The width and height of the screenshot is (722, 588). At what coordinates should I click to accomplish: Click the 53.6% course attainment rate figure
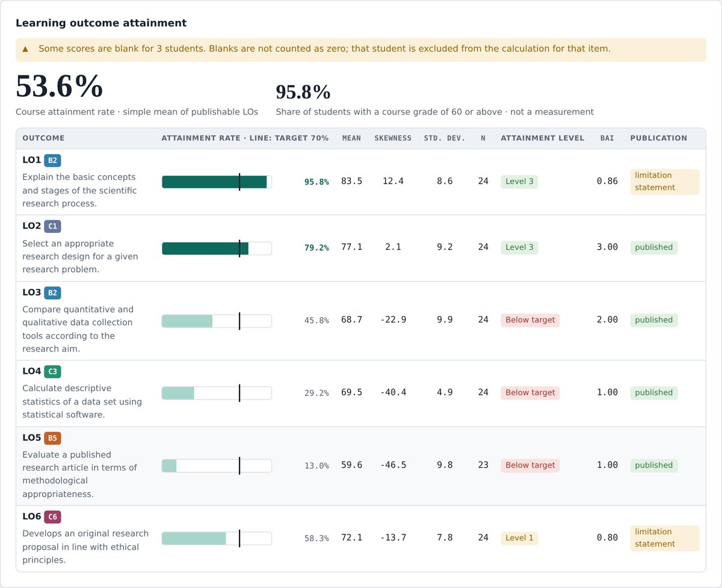point(59,87)
